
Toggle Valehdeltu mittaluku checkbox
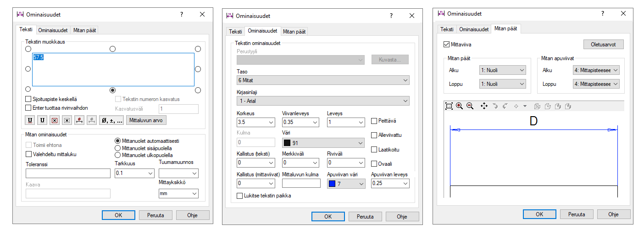(29, 154)
